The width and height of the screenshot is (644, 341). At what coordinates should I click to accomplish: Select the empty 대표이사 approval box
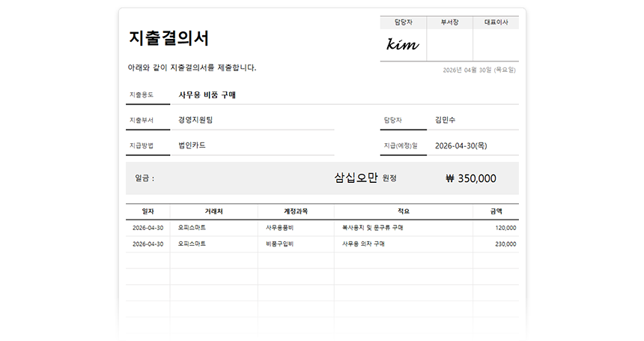point(496,45)
